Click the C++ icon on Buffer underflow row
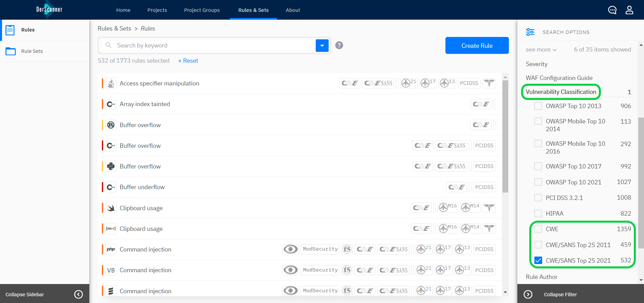Viewport: 644px width, 303px height. coord(111,187)
